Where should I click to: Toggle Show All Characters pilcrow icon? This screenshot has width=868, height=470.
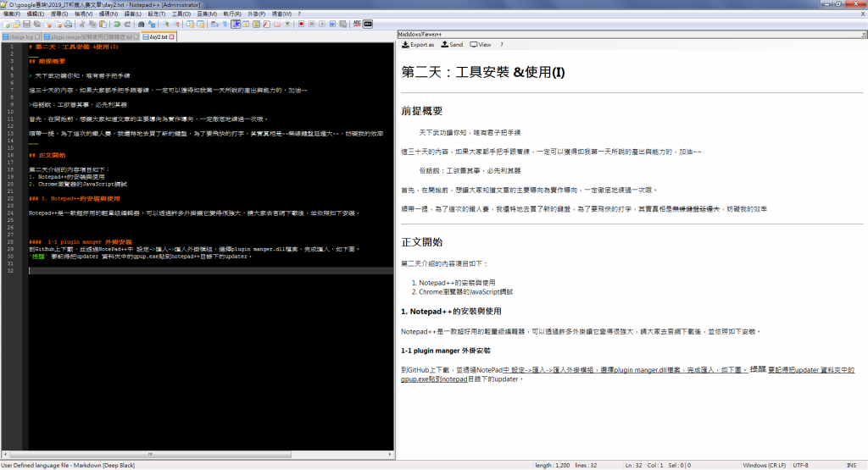[225, 25]
